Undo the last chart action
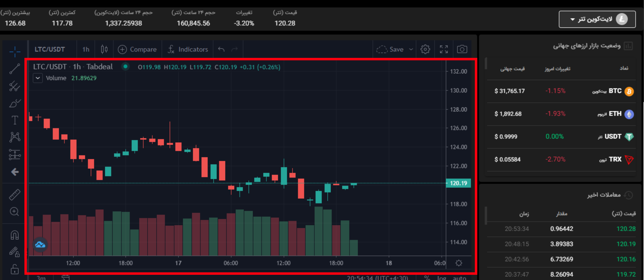Screen dimensions: 644x280 click(221, 49)
